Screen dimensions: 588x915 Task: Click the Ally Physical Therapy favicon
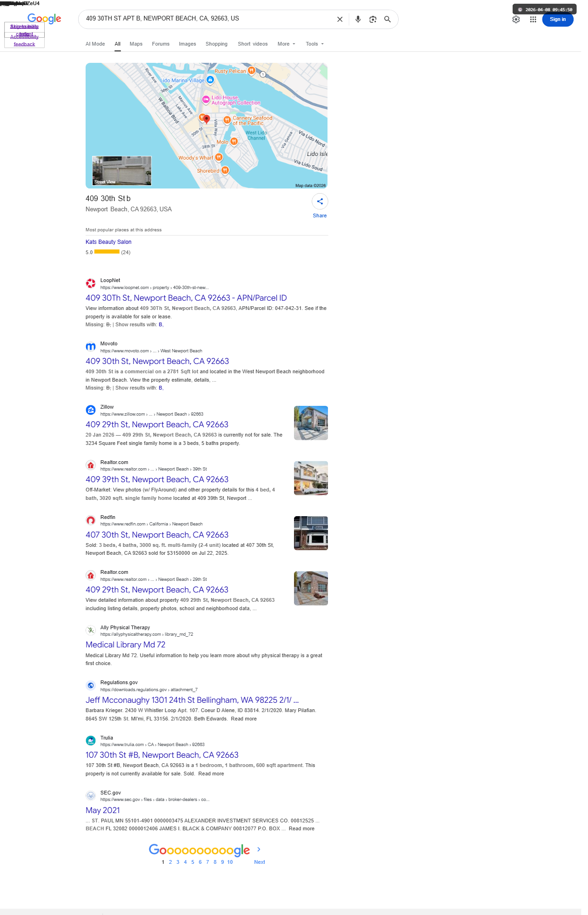tap(91, 630)
